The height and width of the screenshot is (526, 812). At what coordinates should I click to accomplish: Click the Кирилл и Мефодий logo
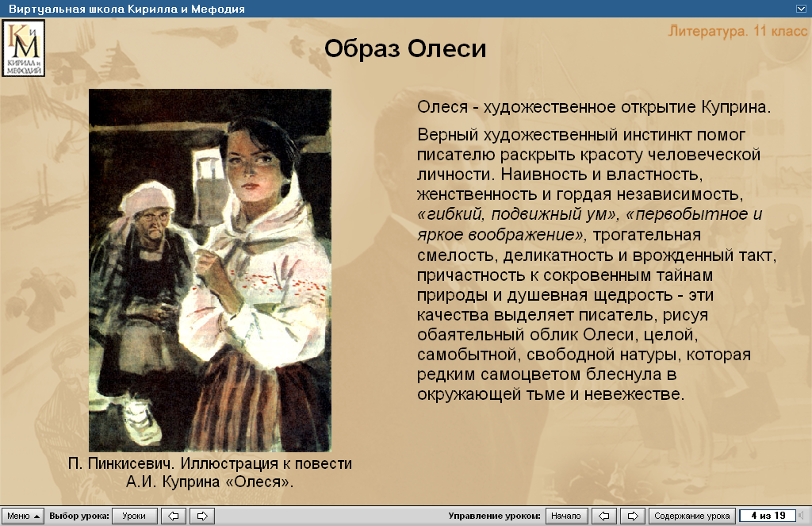23,48
